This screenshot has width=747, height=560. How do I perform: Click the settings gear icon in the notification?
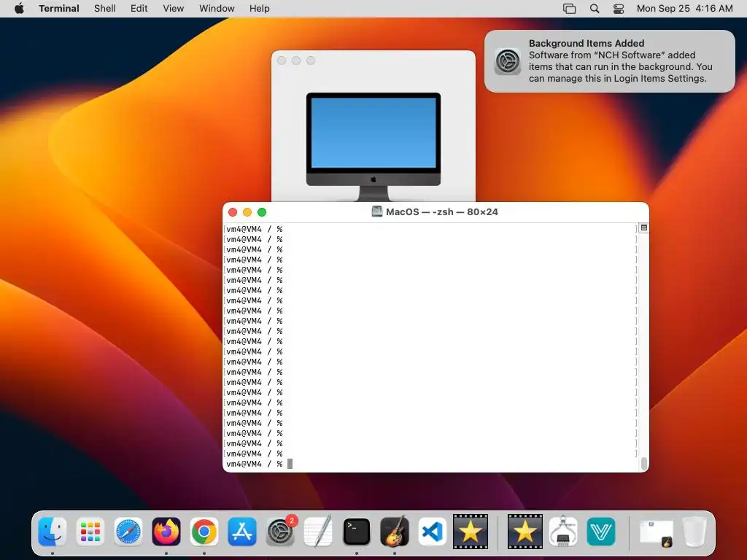(x=508, y=61)
